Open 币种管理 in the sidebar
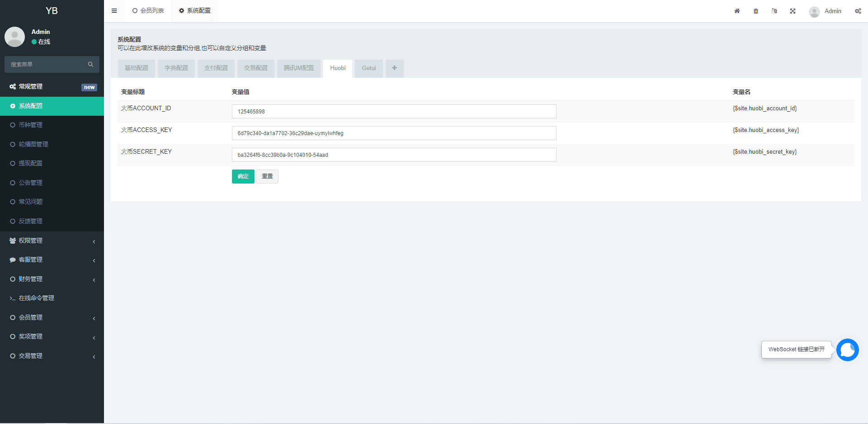This screenshot has height=424, width=868. point(31,125)
